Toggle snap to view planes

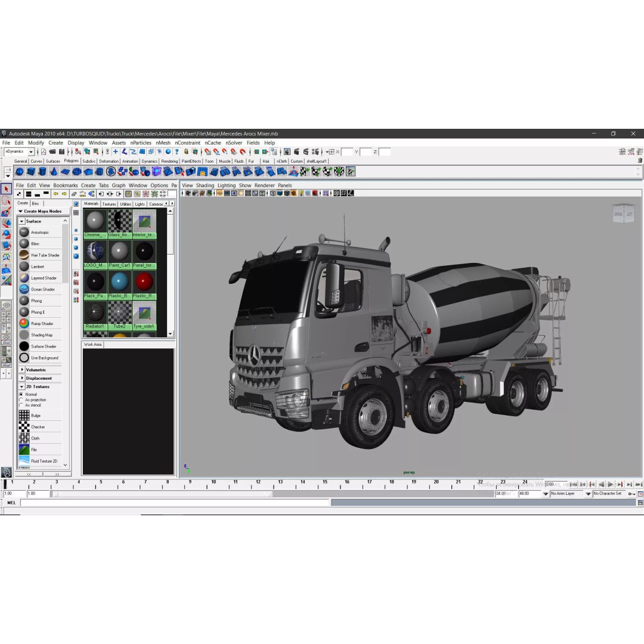pos(234,151)
